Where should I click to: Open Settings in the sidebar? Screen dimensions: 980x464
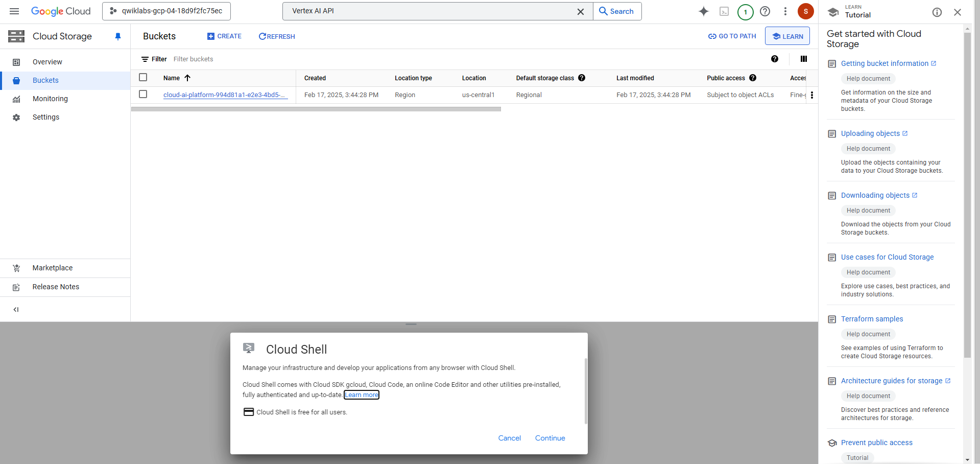[x=65, y=117]
